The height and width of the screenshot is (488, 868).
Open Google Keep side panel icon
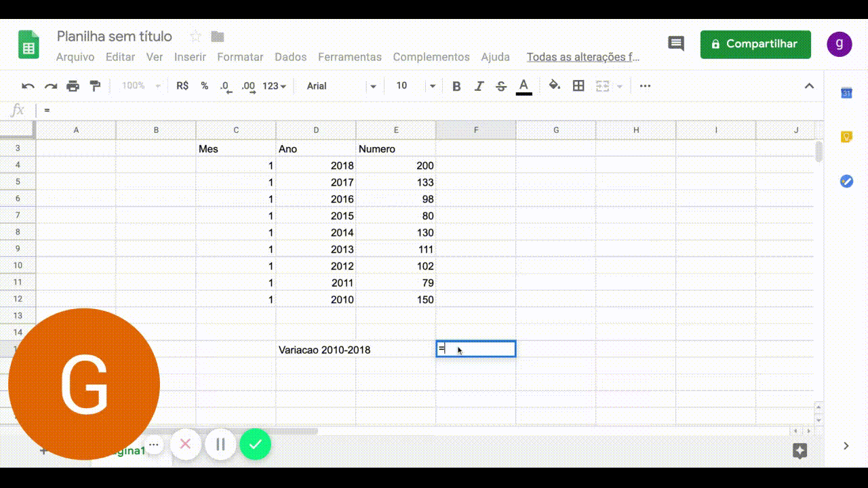click(x=846, y=137)
